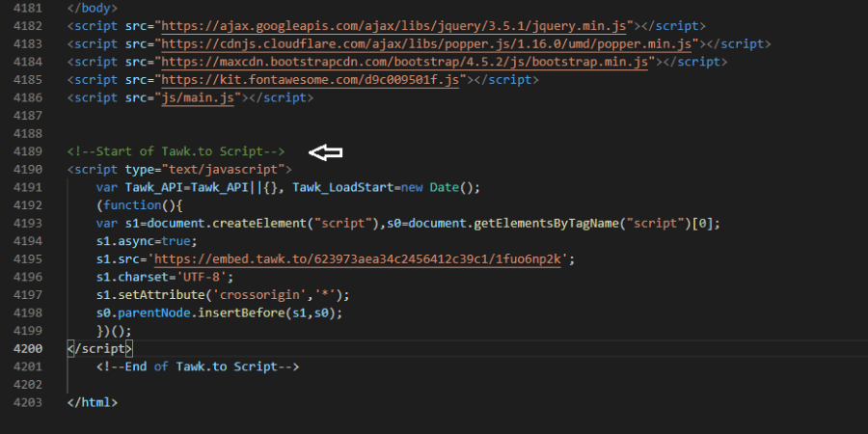
Task: Click the closing </html> tag
Action: (x=93, y=402)
